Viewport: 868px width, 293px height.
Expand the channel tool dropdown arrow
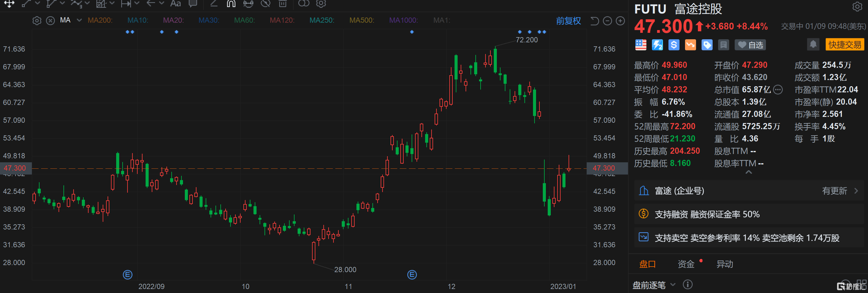coord(62,3)
